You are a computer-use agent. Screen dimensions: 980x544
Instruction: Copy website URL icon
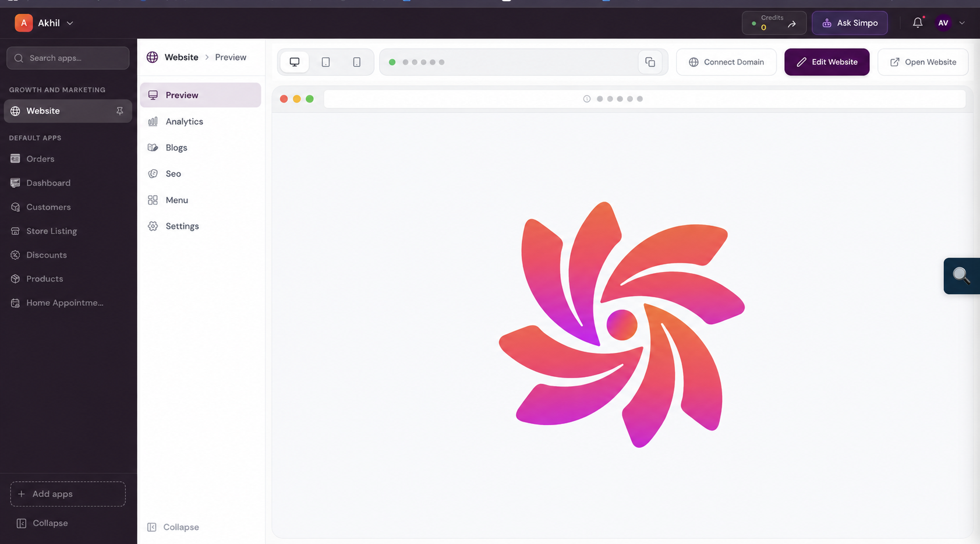(650, 62)
